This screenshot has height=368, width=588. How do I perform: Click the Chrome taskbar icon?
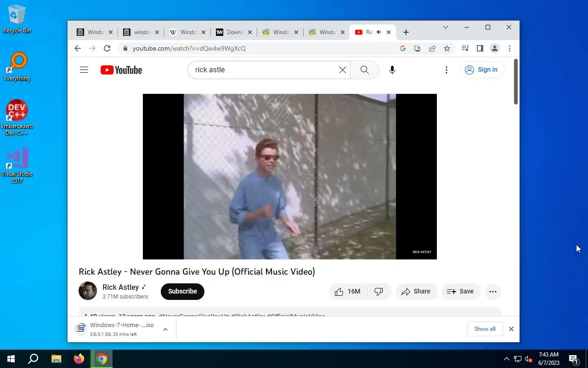pos(102,359)
